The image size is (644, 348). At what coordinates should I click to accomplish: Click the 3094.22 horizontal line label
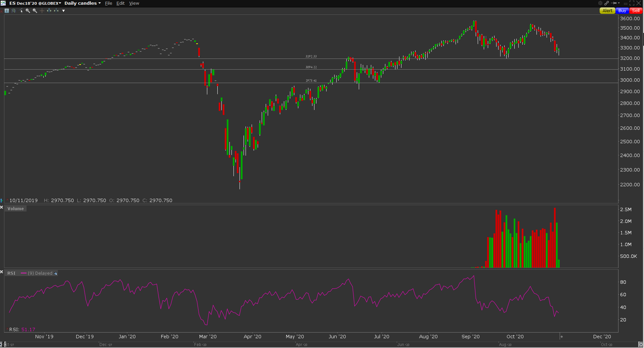[x=311, y=67]
